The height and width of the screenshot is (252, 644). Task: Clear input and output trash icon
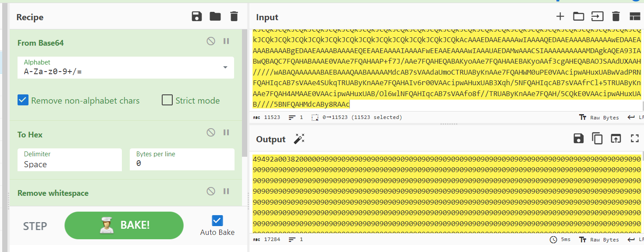pyautogui.click(x=616, y=17)
